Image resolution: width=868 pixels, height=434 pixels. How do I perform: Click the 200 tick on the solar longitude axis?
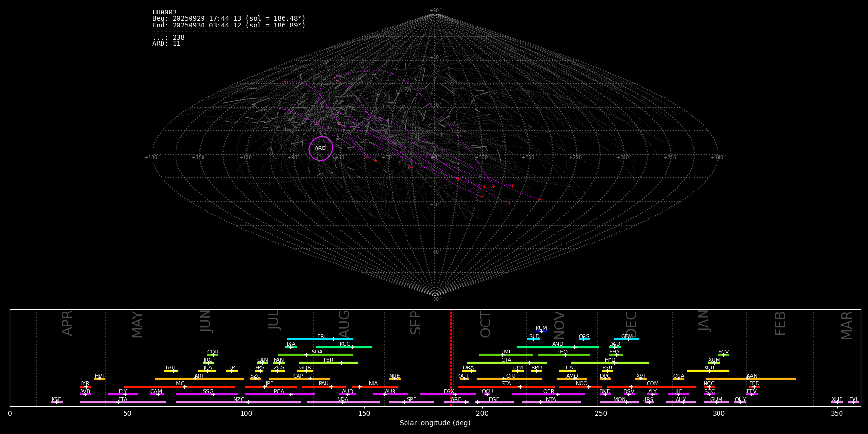[482, 413]
